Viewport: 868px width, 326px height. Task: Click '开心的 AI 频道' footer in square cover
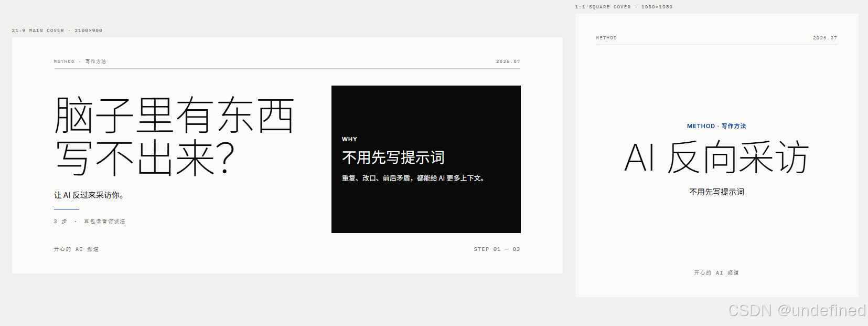[716, 273]
